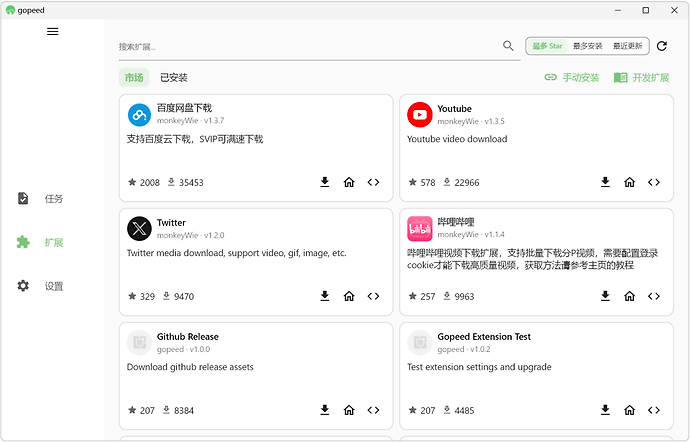Install the Github Release extension
The width and height of the screenshot is (690, 442).
[x=325, y=410]
